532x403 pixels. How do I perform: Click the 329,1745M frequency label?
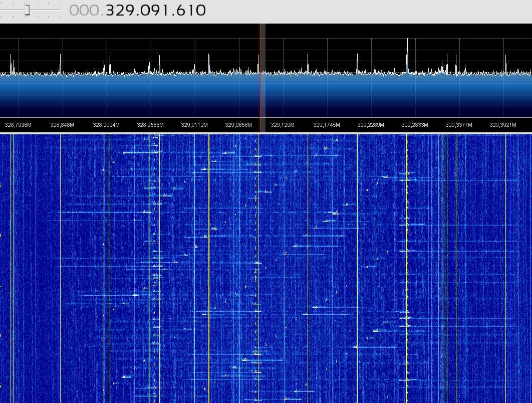(327, 125)
